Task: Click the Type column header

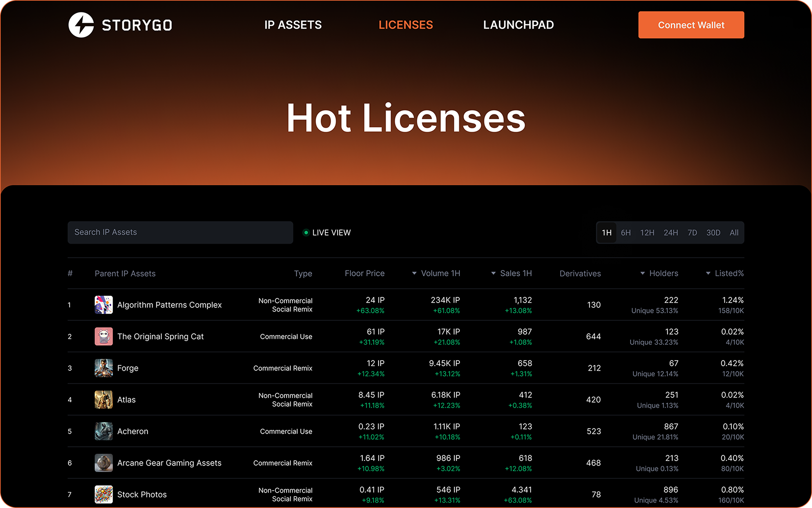Action: click(x=303, y=273)
